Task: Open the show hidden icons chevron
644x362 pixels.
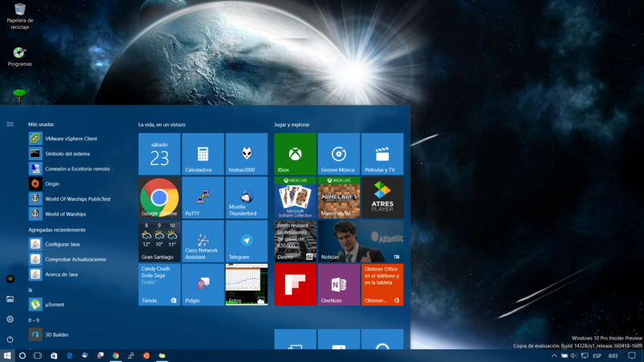Action: 554,356
